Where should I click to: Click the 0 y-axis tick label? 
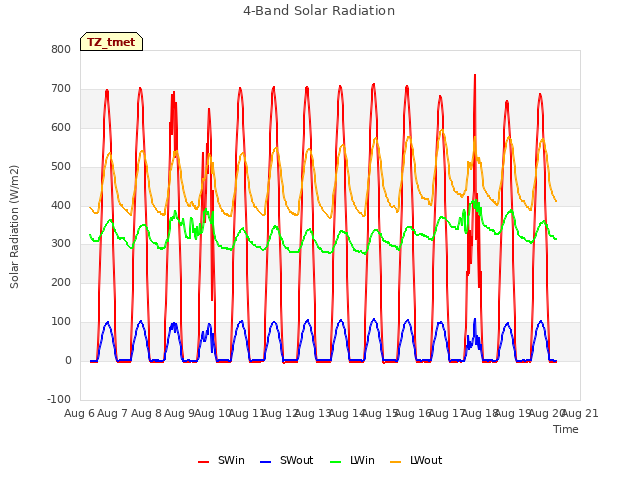pyautogui.click(x=68, y=360)
